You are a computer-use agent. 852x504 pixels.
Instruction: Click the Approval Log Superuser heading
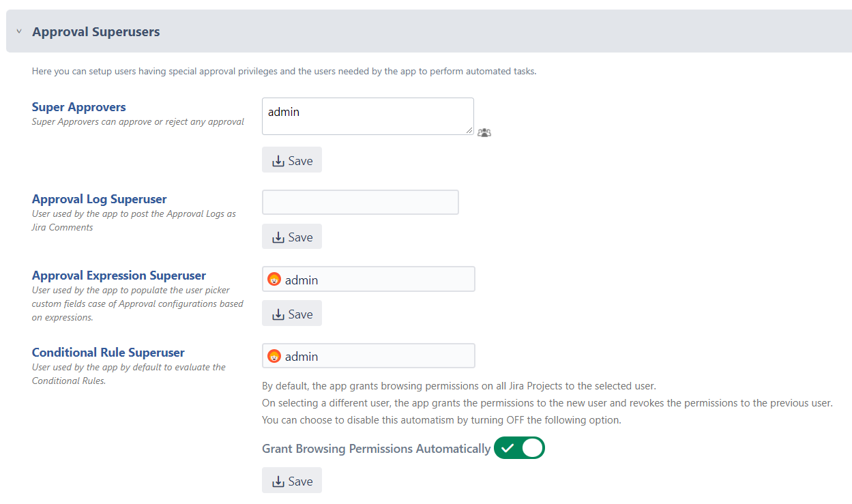point(100,199)
